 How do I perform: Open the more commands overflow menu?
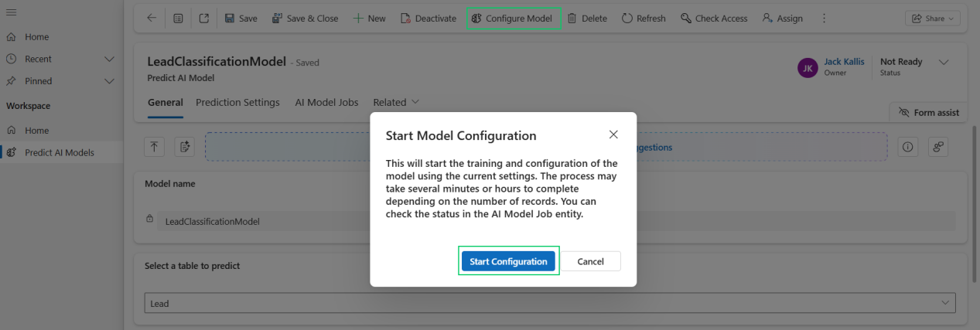[x=824, y=19]
